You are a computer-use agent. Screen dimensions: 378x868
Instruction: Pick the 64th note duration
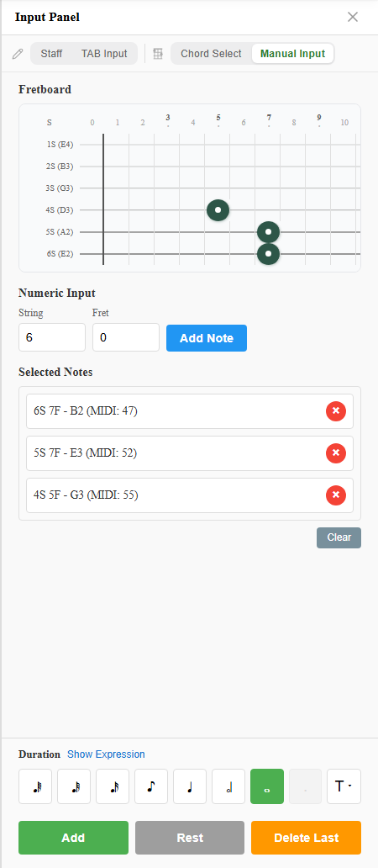pyautogui.click(x=35, y=786)
